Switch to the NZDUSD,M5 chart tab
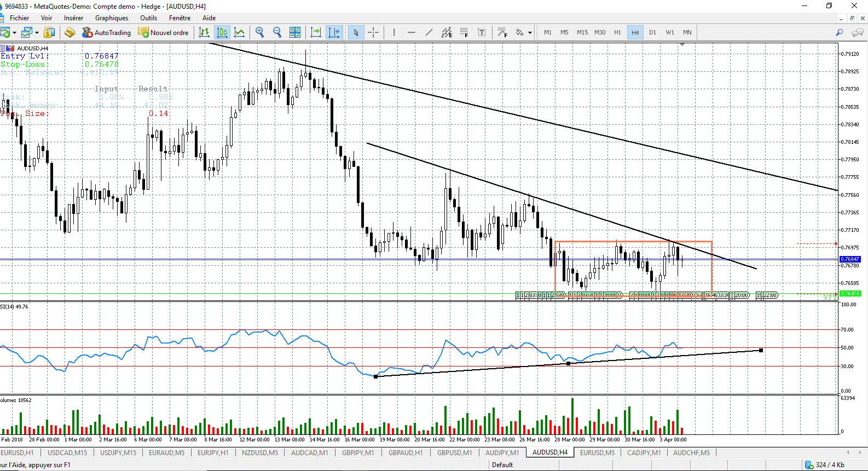The image size is (868, 471). point(260,453)
